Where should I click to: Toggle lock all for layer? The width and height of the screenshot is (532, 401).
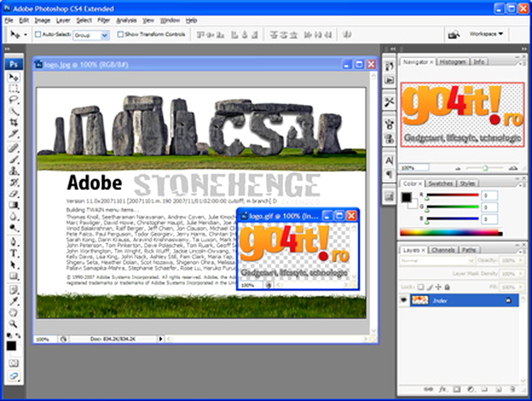447,287
